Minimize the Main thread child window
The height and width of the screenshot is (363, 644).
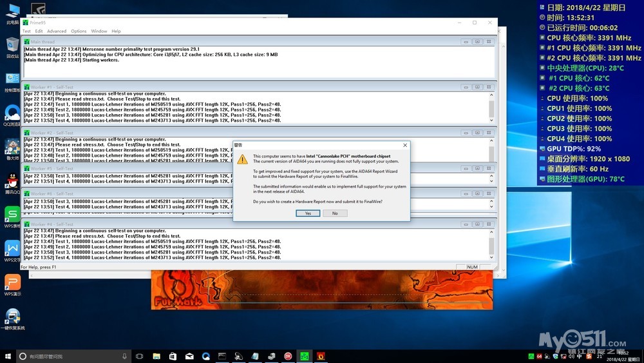pyautogui.click(x=466, y=41)
